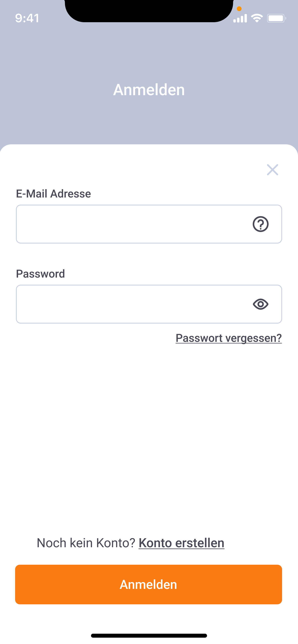The height and width of the screenshot is (644, 298).
Task: Close the login sheet with X
Action: coord(272,170)
